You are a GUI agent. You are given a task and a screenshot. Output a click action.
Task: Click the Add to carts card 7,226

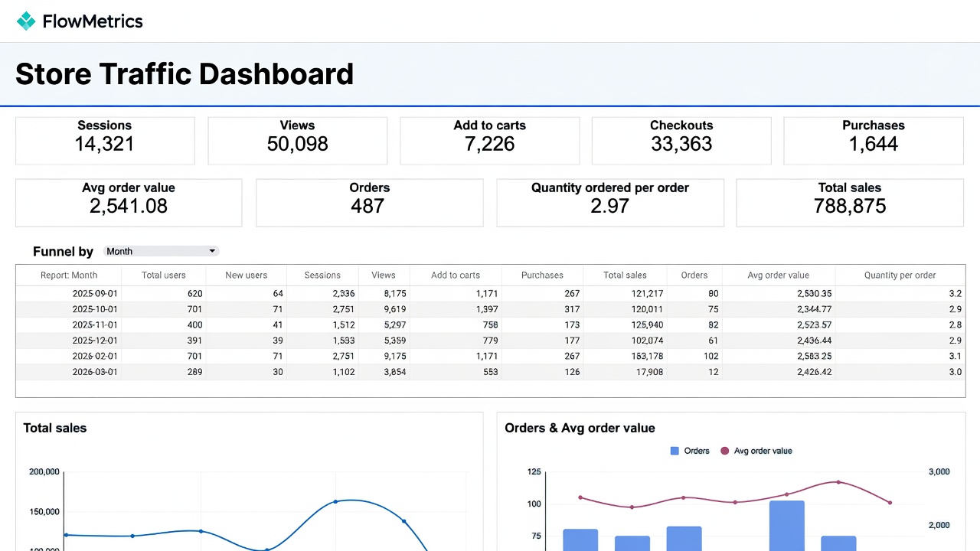click(489, 141)
